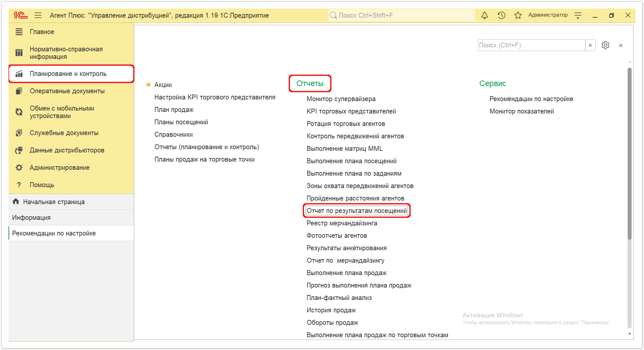Open favorites star icon in title bar

(x=518, y=15)
